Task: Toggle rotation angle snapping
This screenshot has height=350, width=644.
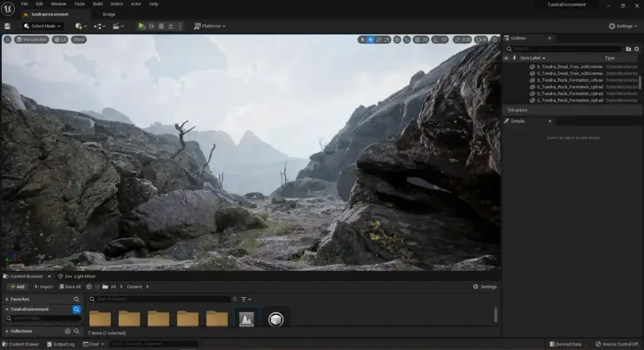Action: click(435, 40)
